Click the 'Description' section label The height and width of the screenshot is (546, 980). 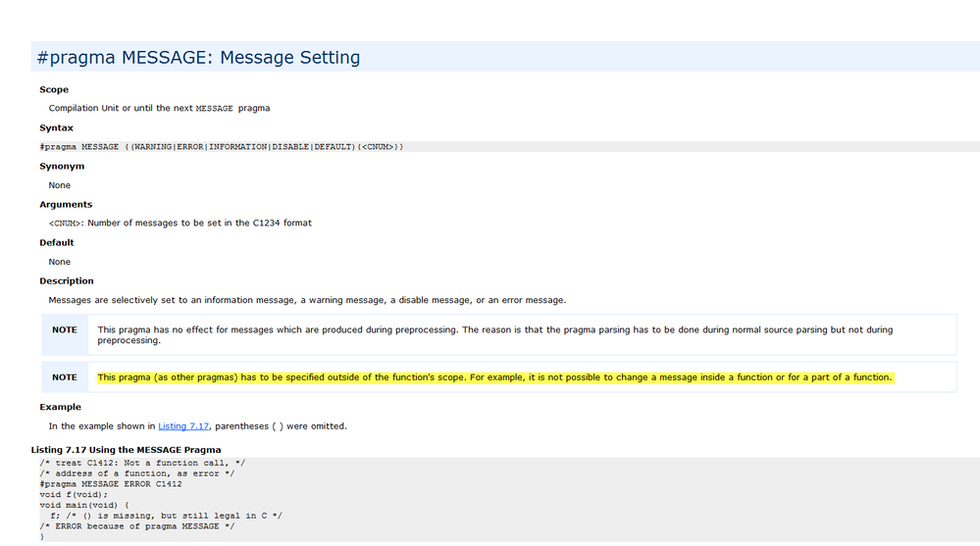pyautogui.click(x=67, y=281)
